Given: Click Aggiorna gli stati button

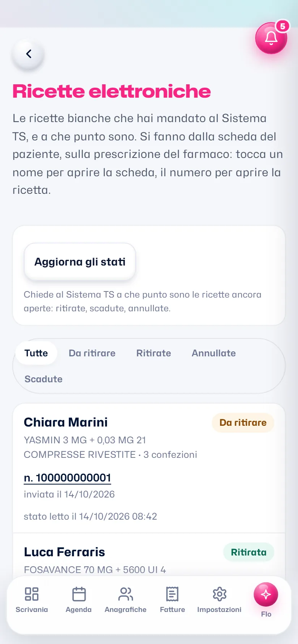Looking at the screenshot, I should pos(80,262).
